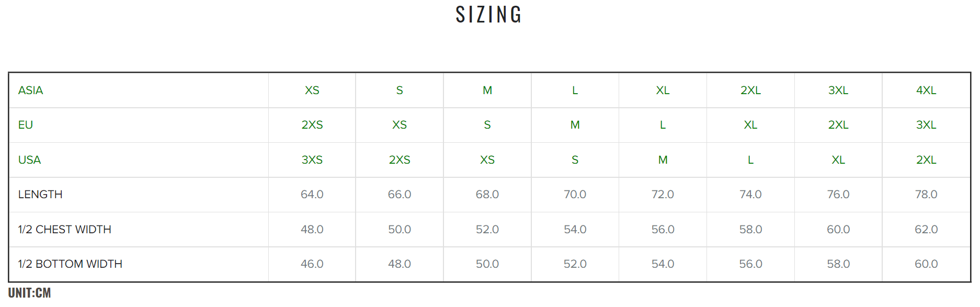Click the 56.0 chest width value
This screenshot has height=307, width=980.
[663, 230]
